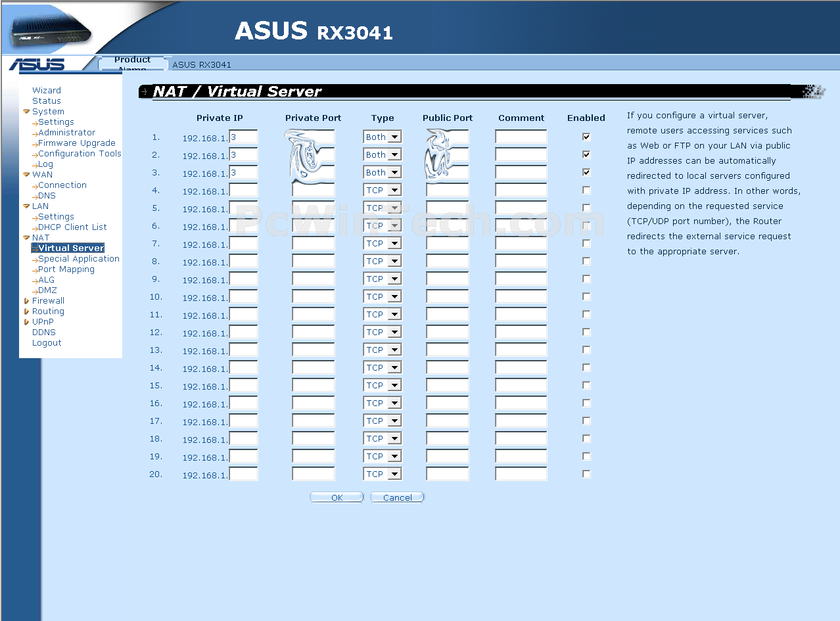Enable virtual server rule 15
Image resolution: width=840 pixels, height=621 pixels.
coord(586,385)
